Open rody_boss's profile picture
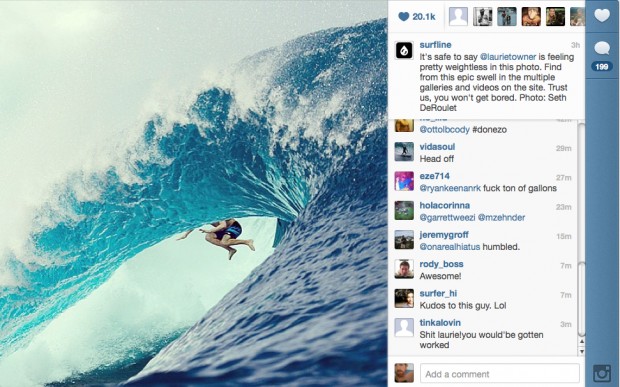620x387 pixels. (404, 269)
